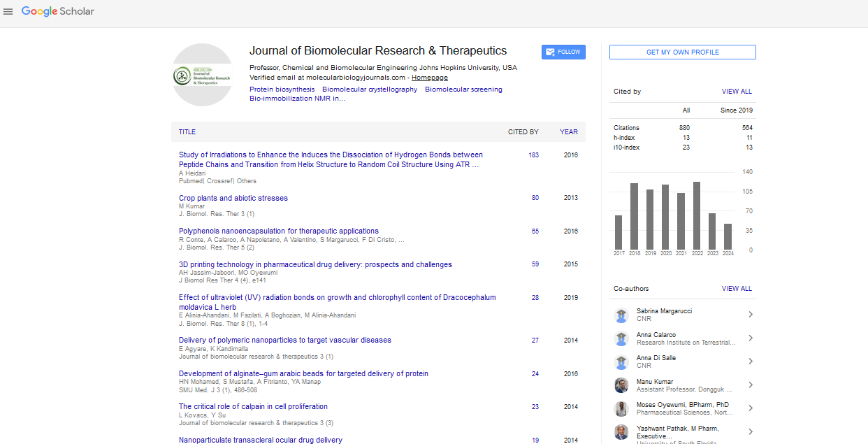
Task: Select Biomolecular crystellography interest tag
Action: pos(370,89)
